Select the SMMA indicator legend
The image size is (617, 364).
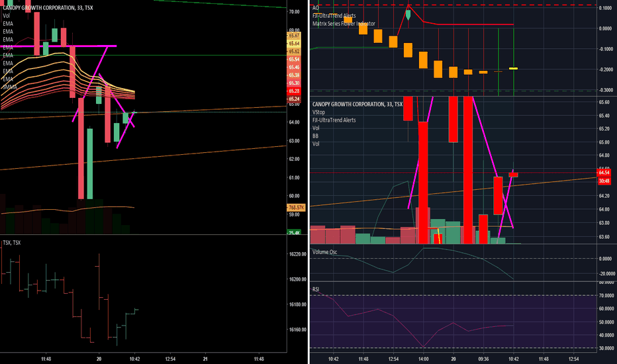(9, 87)
